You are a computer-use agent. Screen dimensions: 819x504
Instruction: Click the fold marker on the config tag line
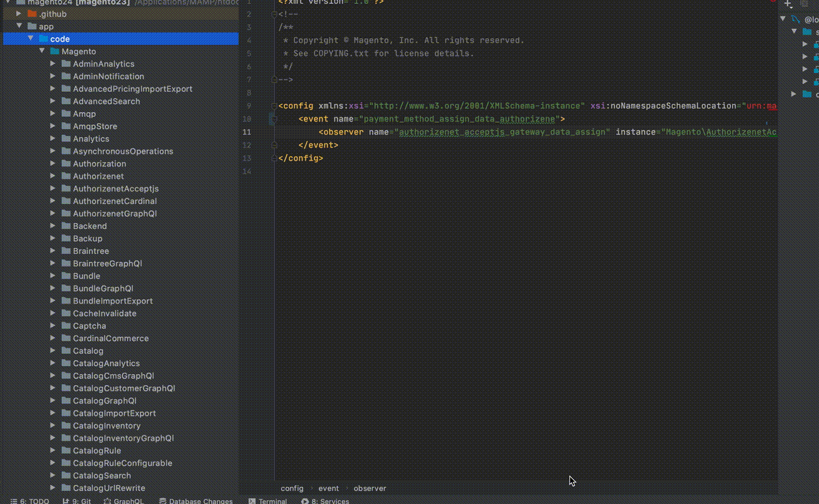(x=273, y=106)
